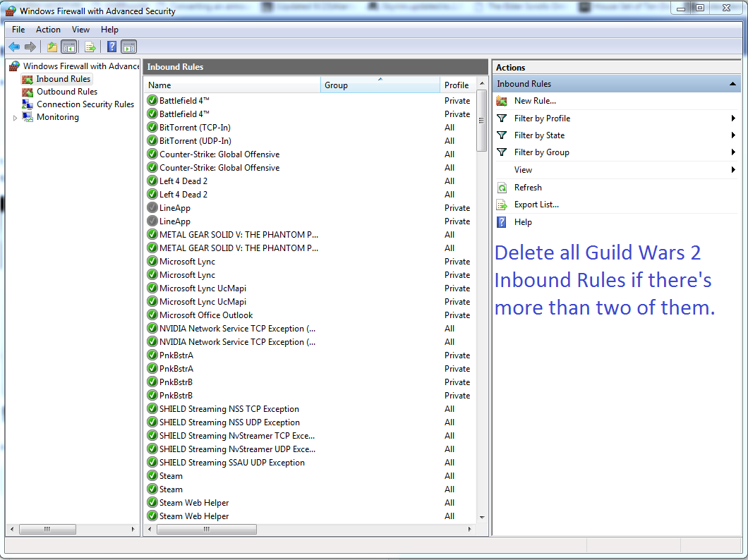748x560 pixels.
Task: Click the Outbound Rules tree icon
Action: point(28,92)
